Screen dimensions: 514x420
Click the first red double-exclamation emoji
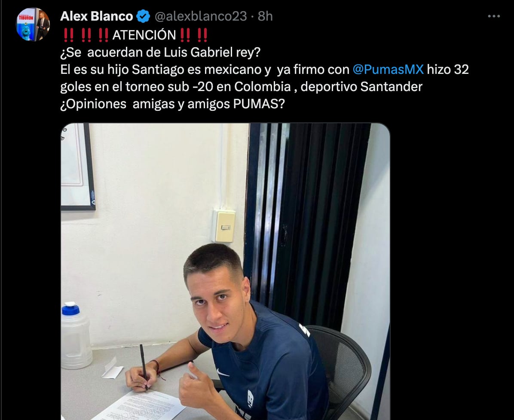click(68, 35)
